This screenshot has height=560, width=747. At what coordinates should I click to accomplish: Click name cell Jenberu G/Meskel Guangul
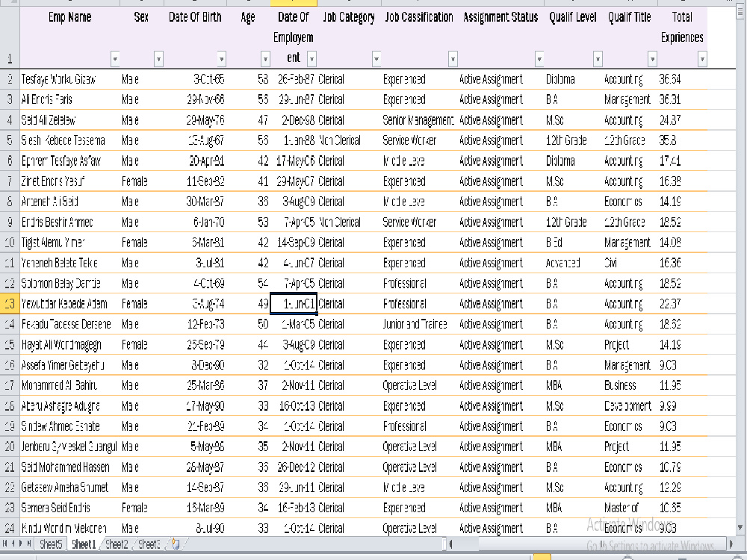pos(69,447)
